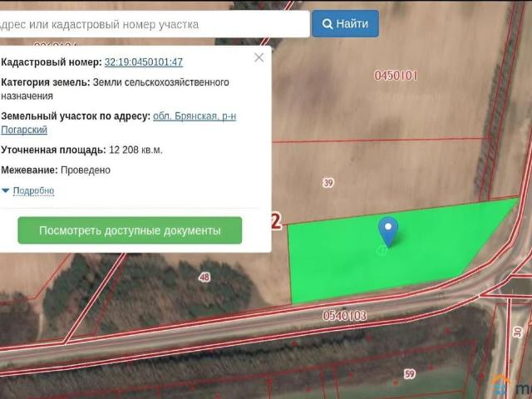Click the parcel label 30 on the map

coord(517,332)
